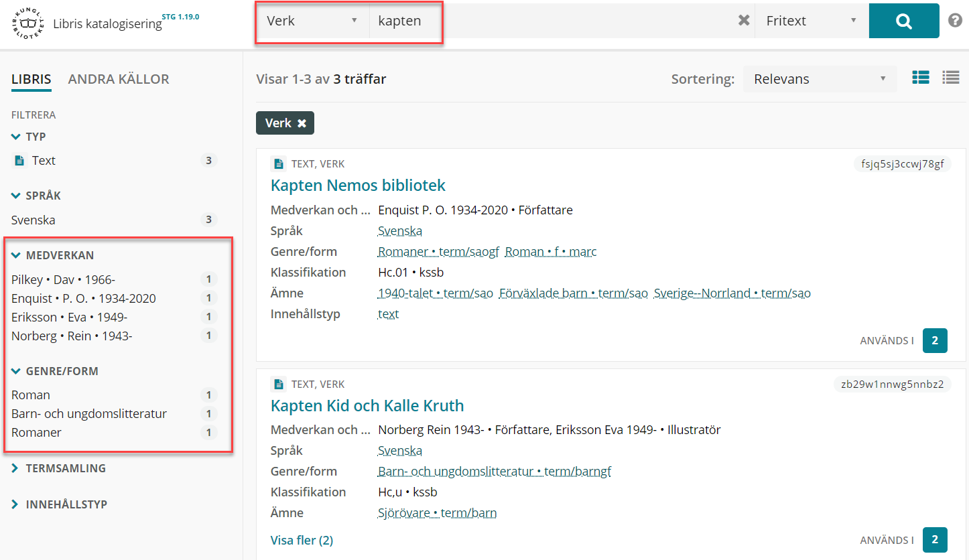Collapse the MEDVERKAN filter section
The height and width of the screenshot is (560, 969).
53,255
